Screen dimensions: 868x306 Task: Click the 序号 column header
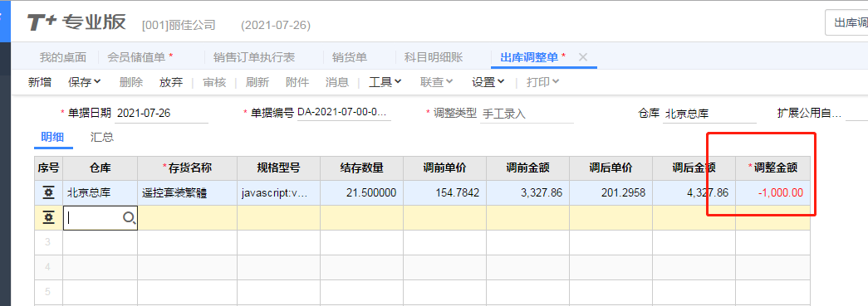point(49,168)
